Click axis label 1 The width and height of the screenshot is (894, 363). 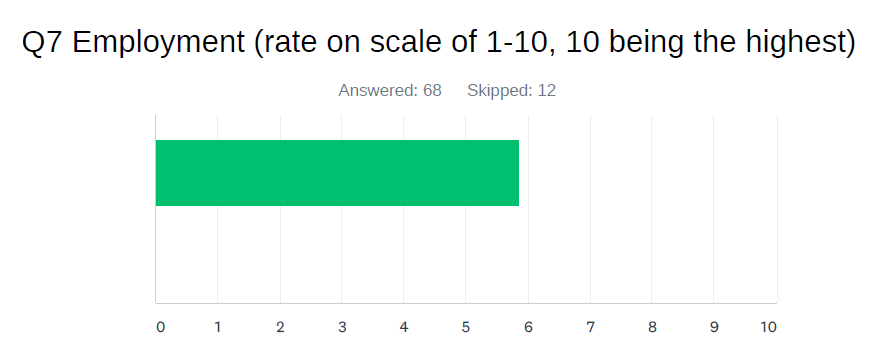(x=218, y=327)
